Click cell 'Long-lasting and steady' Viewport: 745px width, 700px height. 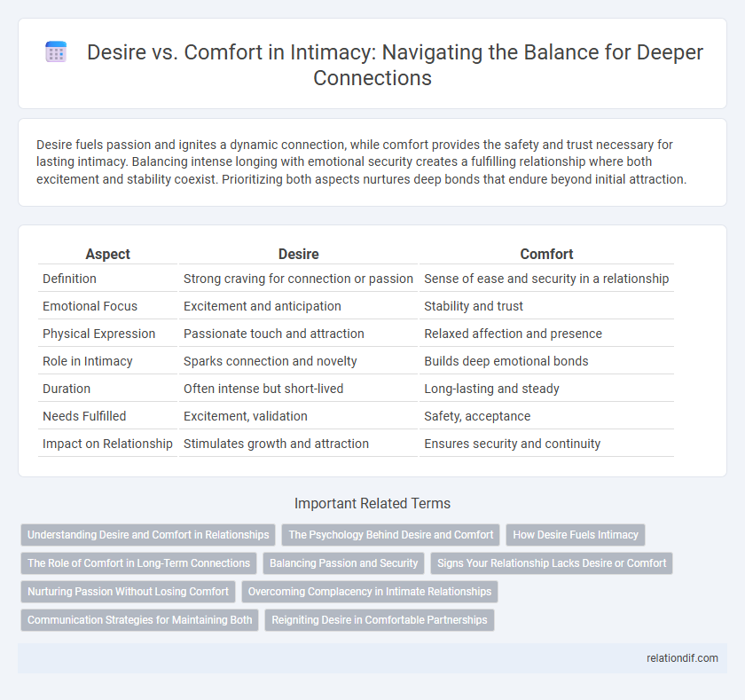tap(491, 389)
